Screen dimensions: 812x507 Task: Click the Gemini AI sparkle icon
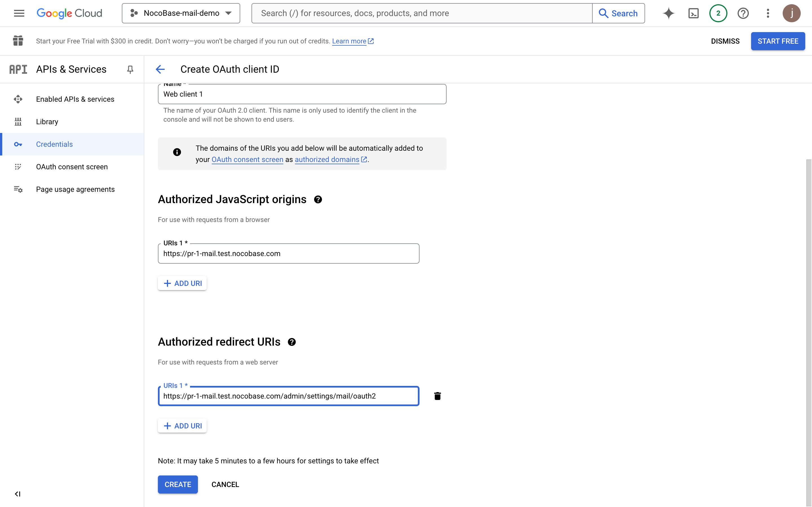tap(668, 14)
